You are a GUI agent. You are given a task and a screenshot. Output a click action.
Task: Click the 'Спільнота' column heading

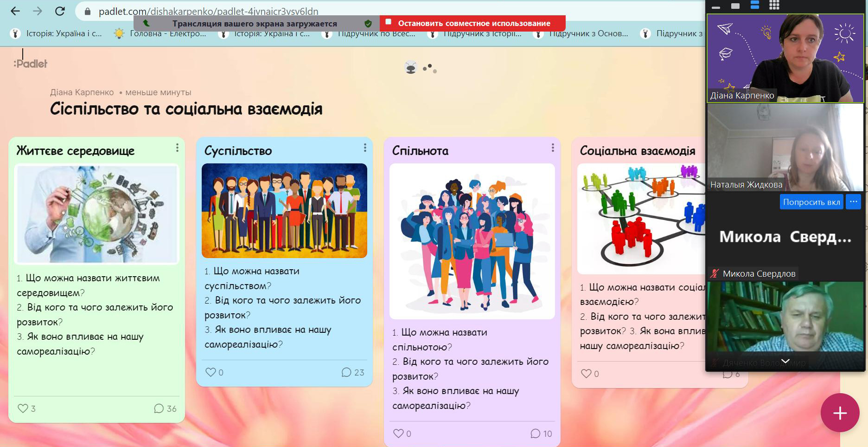[x=421, y=151]
